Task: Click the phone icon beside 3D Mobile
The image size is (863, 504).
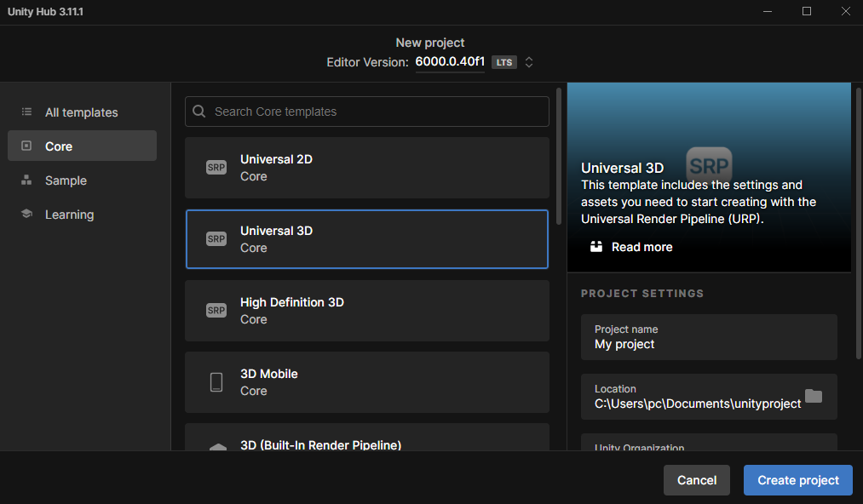Action: click(216, 382)
